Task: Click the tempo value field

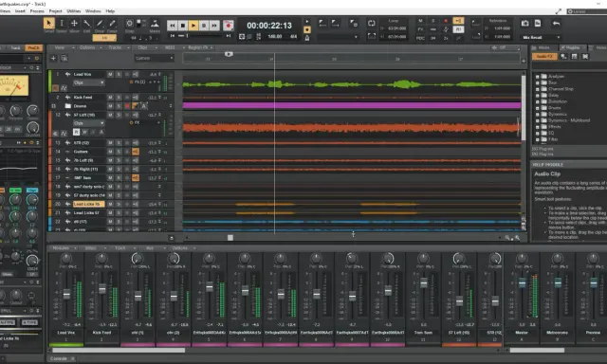Action: (x=275, y=37)
